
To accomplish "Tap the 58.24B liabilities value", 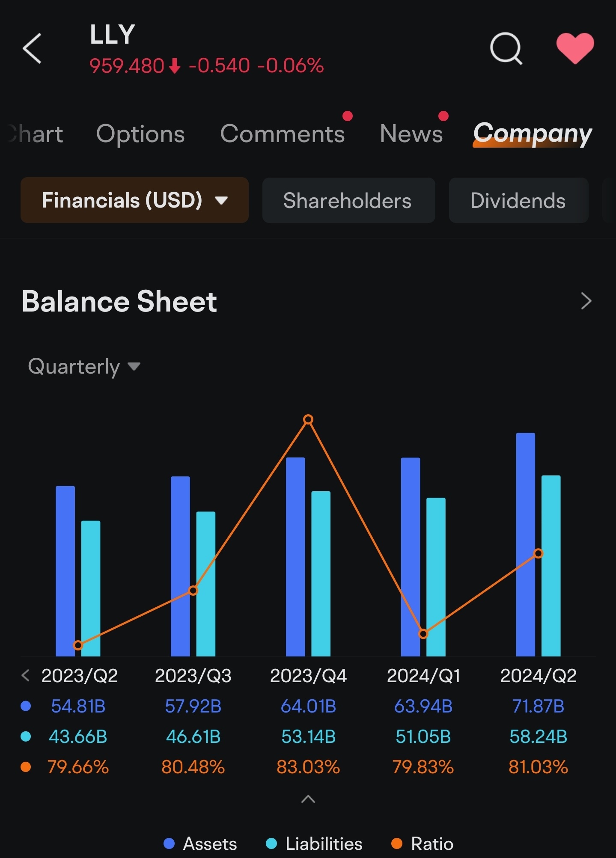I will (x=539, y=736).
